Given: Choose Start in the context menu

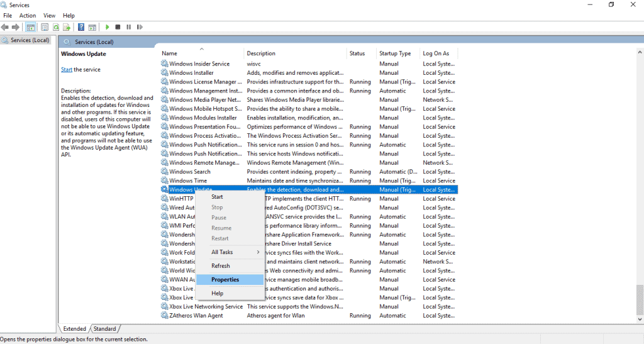Looking at the screenshot, I should click(x=230, y=197).
